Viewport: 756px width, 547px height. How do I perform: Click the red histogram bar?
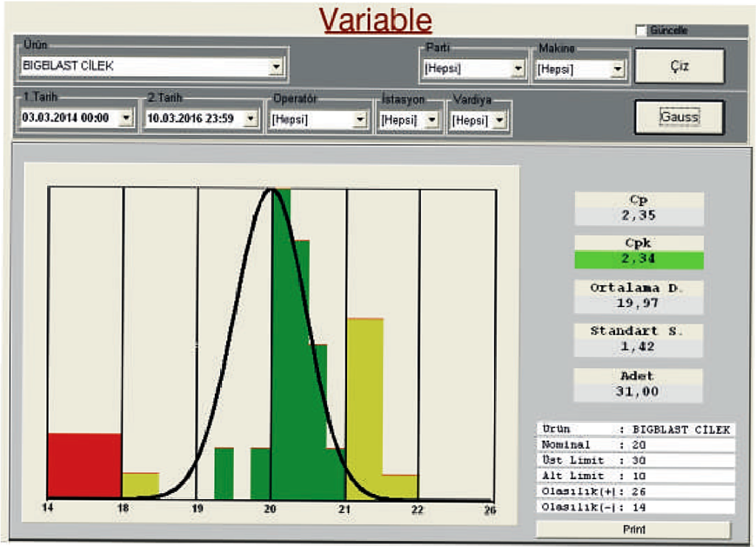[x=84, y=465]
